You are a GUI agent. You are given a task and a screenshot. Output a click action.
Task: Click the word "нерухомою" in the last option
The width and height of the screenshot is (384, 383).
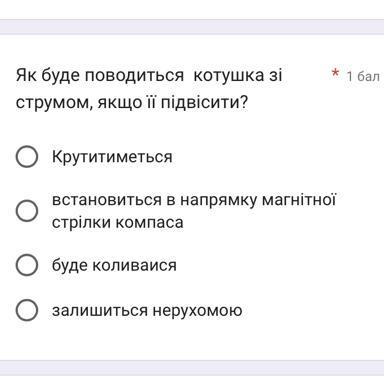pyautogui.click(x=197, y=311)
